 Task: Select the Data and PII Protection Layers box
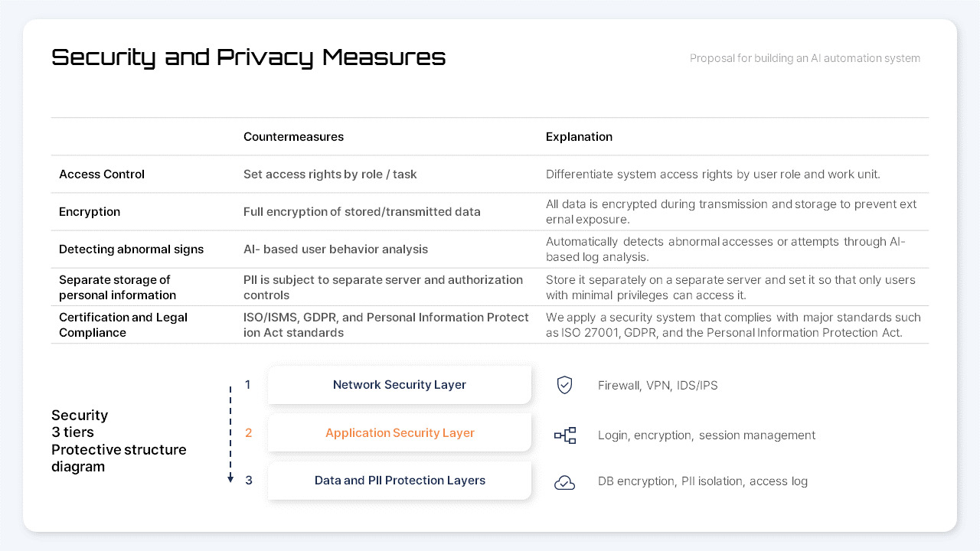399,481
